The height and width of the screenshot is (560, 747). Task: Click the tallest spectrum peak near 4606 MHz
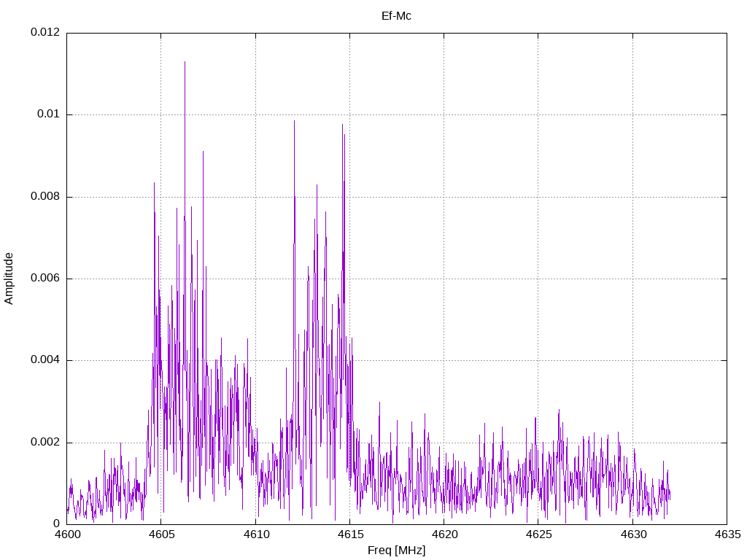pyautogui.click(x=185, y=63)
